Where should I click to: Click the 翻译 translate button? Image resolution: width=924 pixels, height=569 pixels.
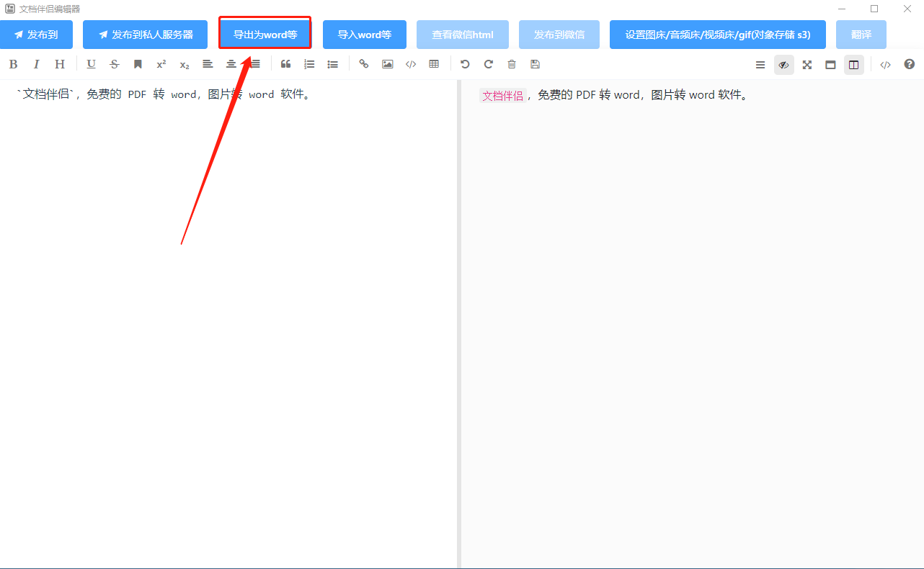coord(861,35)
